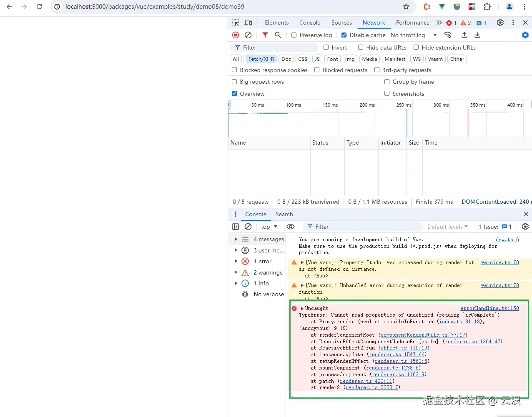Open DevTools settings gear

pos(500,22)
